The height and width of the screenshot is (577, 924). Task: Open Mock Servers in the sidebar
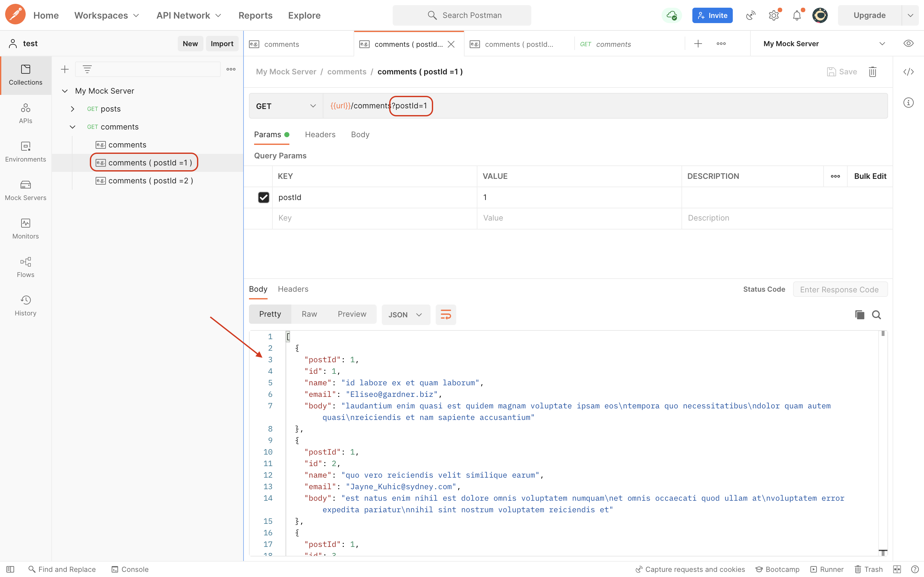point(25,190)
